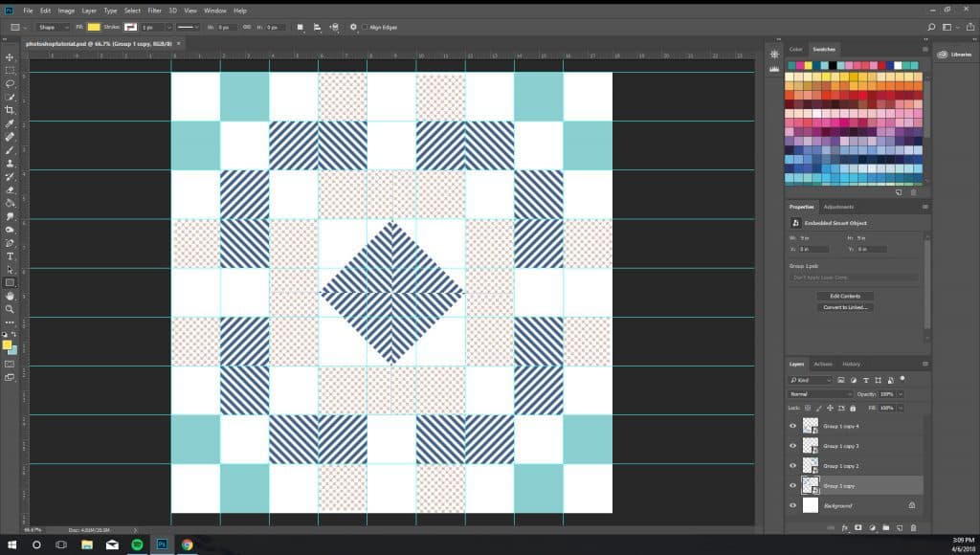980x555 pixels.
Task: Delete layer using the trash icon
Action: 913,527
